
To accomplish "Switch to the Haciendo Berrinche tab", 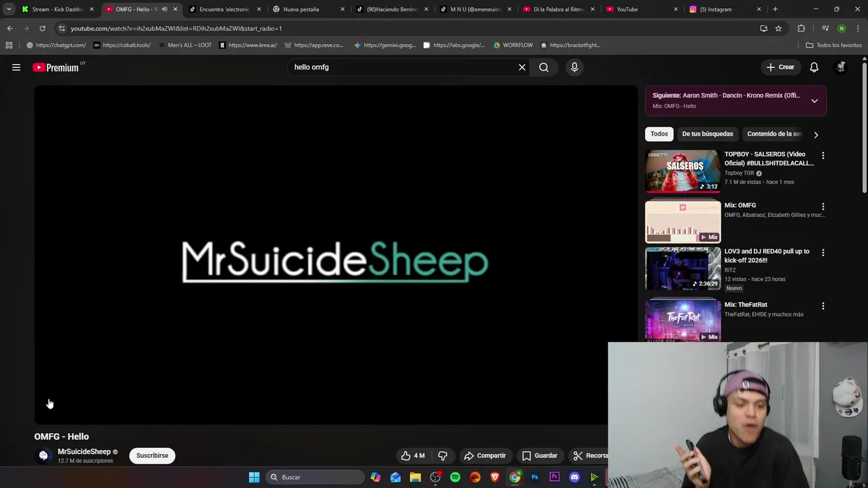I will pos(391,9).
